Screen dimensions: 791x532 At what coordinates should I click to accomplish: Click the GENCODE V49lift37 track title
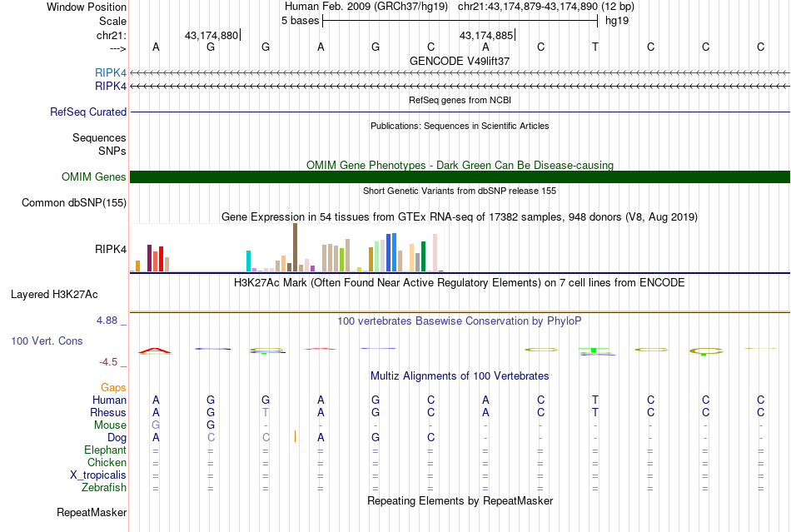click(460, 61)
